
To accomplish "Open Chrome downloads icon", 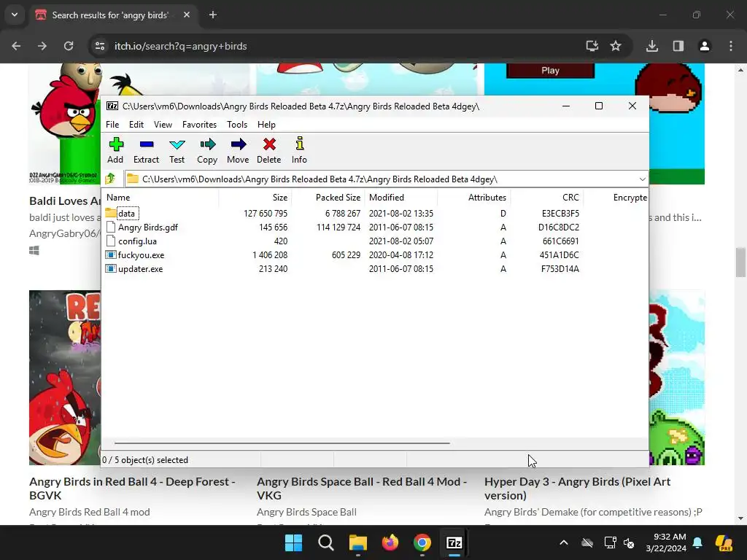I will point(652,46).
